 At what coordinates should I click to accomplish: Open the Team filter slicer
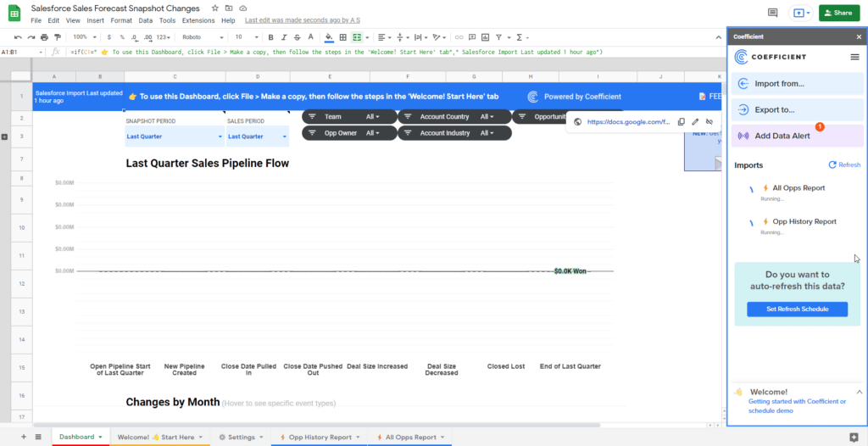click(349, 117)
